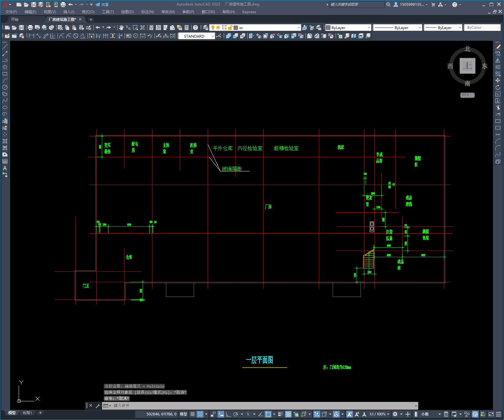504x420 pixels.
Task: Toggle object snap in status bar
Action: [x=268, y=414]
